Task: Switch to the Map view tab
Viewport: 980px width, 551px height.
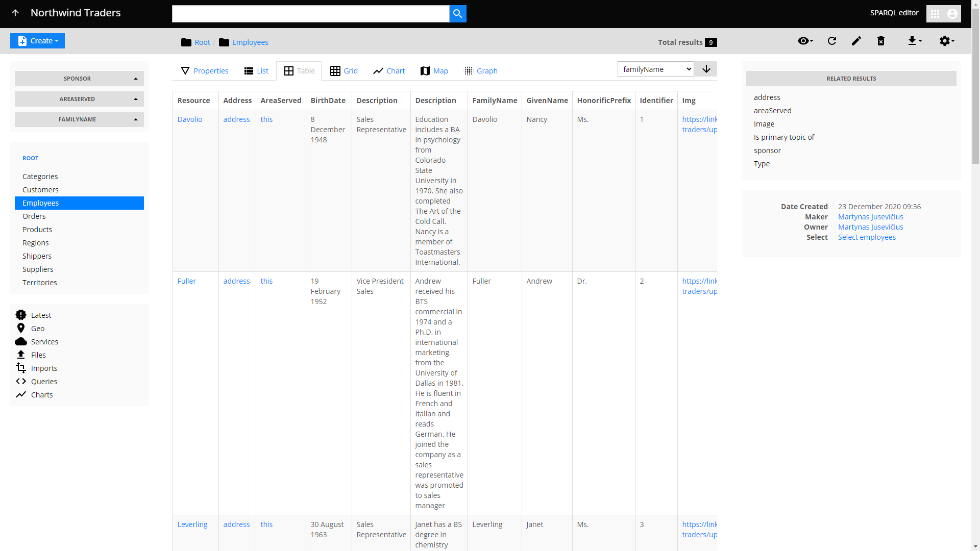Action: [434, 71]
